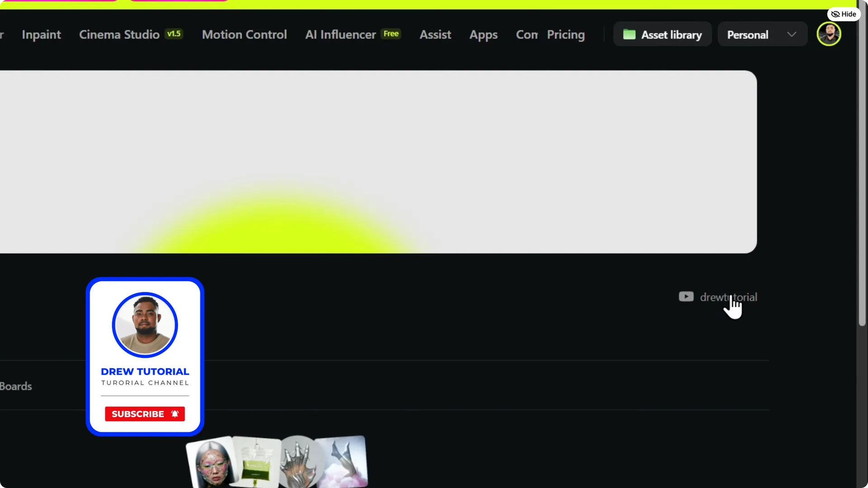Open the Assist section
Screen dimensions: 868x488
click(435, 34)
